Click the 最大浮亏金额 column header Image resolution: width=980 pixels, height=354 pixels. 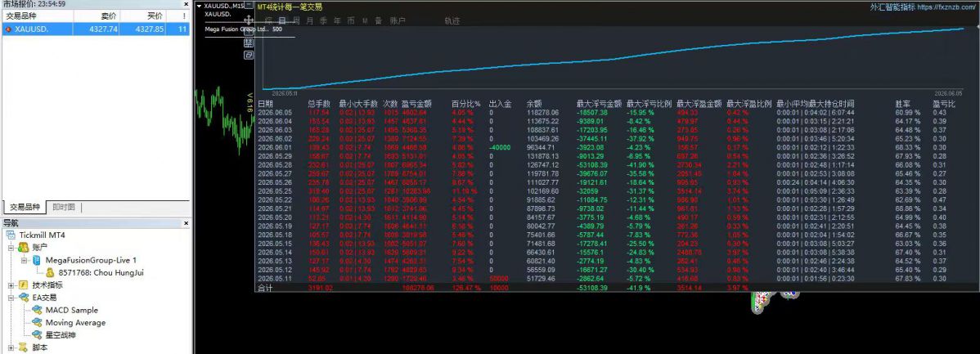click(599, 104)
